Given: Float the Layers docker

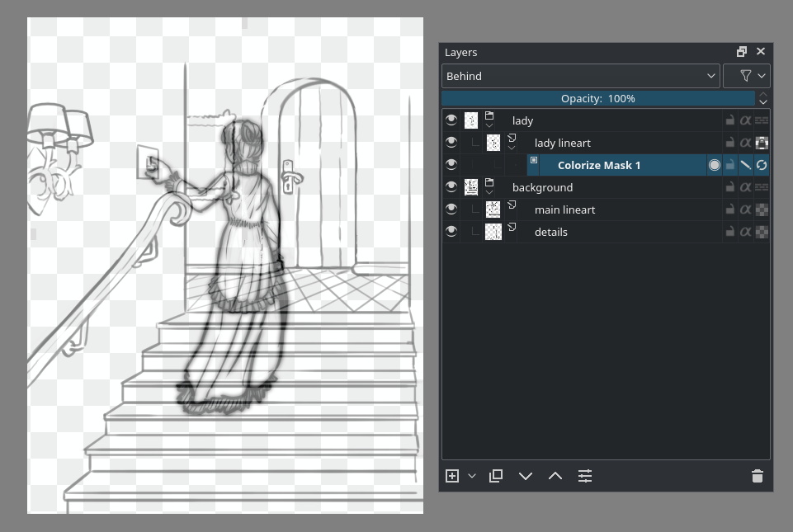Looking at the screenshot, I should (741, 51).
